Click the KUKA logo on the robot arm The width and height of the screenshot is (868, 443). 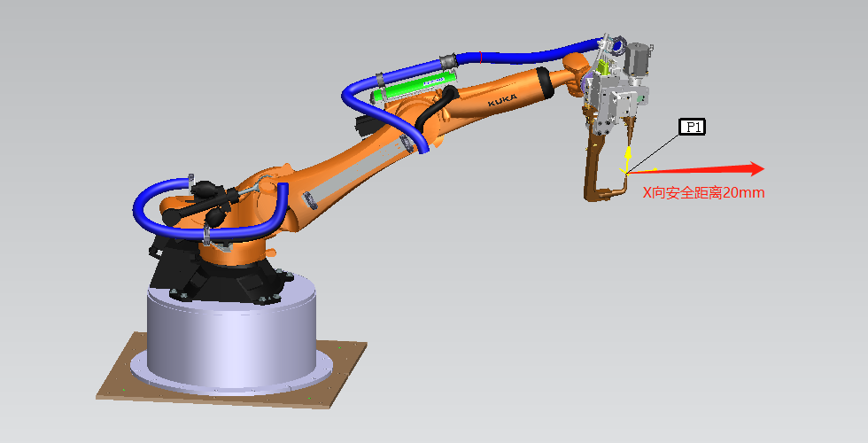[x=503, y=103]
